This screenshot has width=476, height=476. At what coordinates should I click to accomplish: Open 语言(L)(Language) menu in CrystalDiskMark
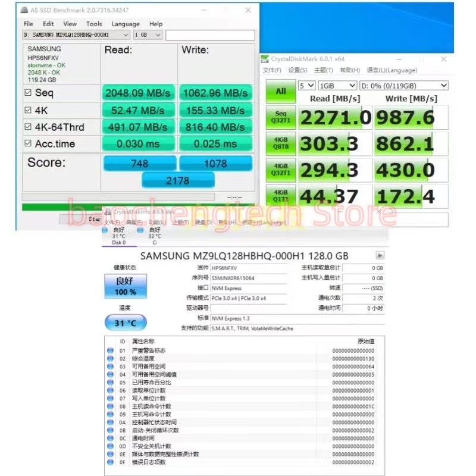(392, 70)
